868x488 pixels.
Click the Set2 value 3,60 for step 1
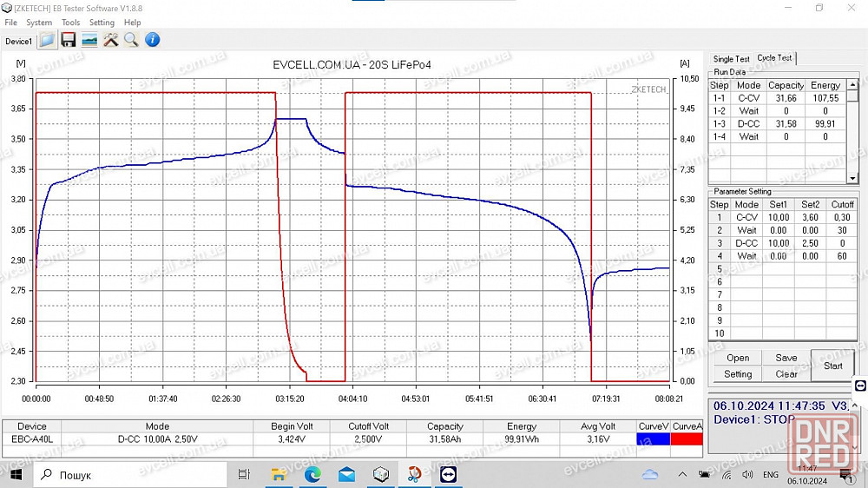[810, 217]
